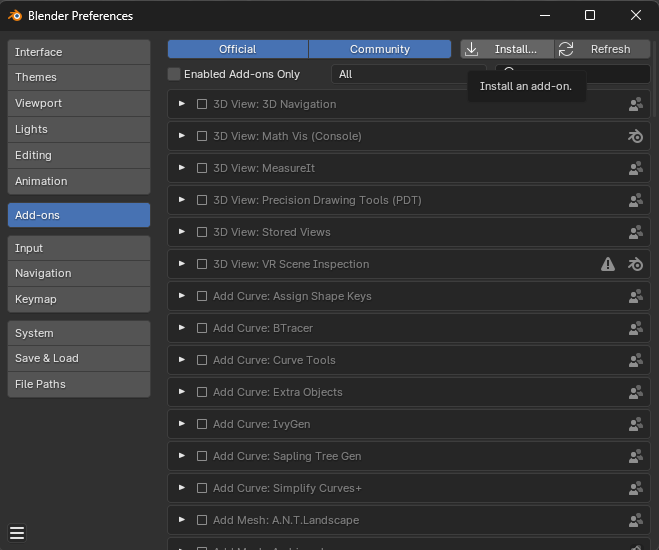
Task: Expand Math Vis (Console) details
Action: pyautogui.click(x=182, y=136)
